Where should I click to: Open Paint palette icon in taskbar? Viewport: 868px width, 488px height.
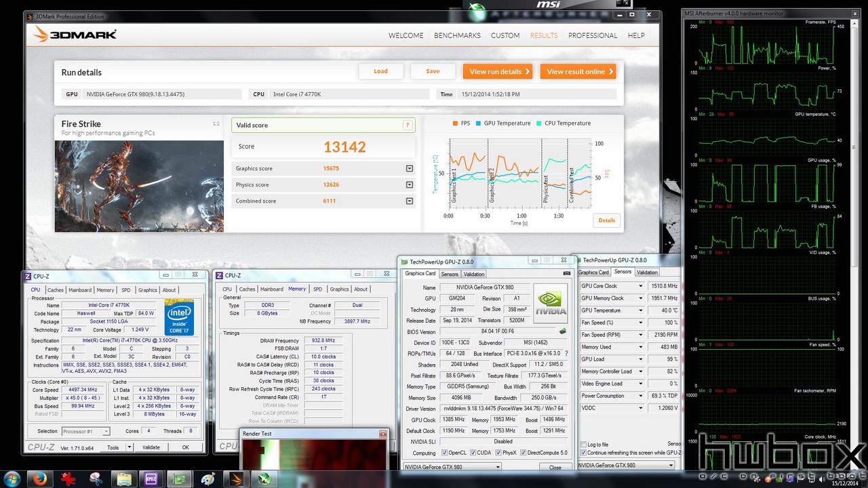click(208, 479)
